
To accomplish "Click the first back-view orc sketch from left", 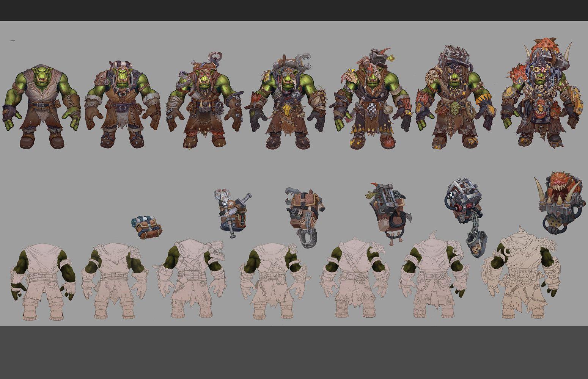I will [42, 283].
